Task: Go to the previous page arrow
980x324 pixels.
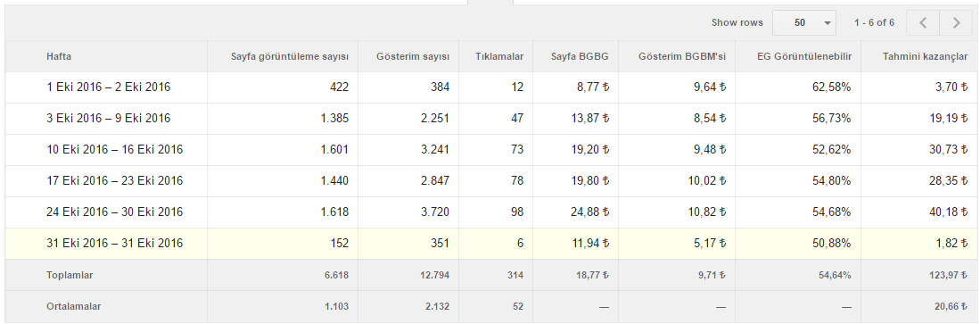Action: (x=923, y=23)
